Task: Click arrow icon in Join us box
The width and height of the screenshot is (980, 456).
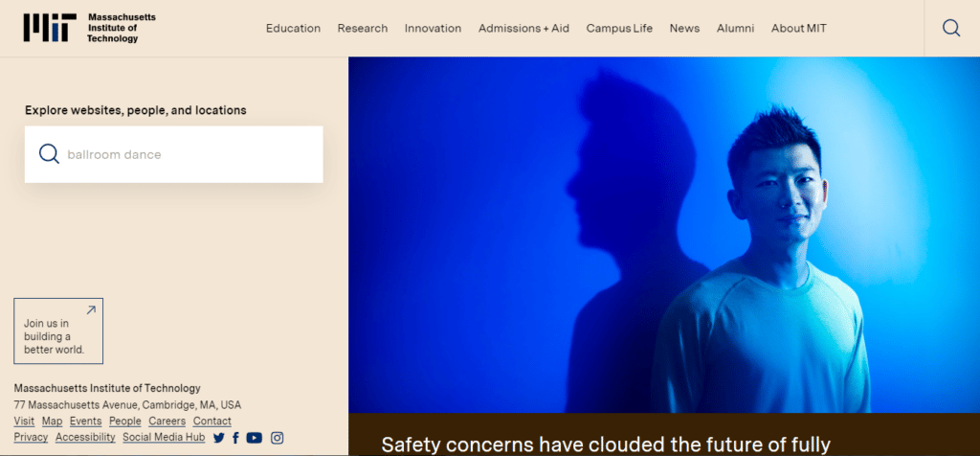Action: [x=91, y=309]
